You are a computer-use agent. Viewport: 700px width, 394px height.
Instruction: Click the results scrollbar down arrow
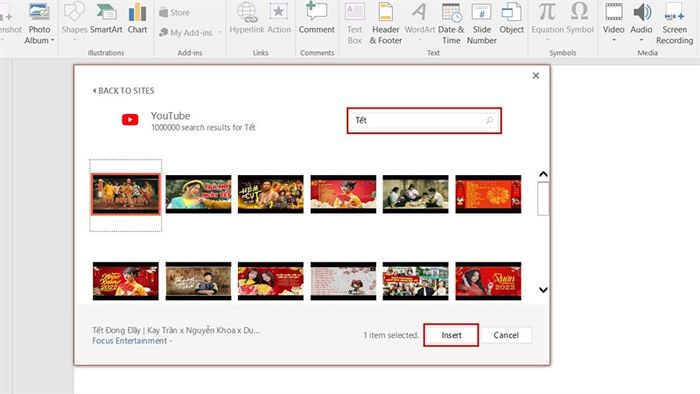coord(543,290)
